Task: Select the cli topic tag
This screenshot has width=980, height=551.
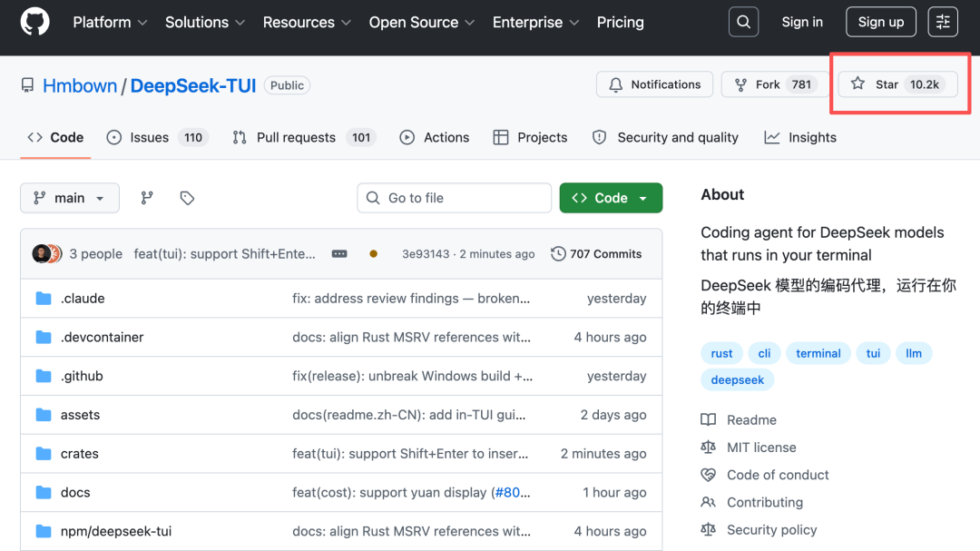Action: click(x=764, y=353)
